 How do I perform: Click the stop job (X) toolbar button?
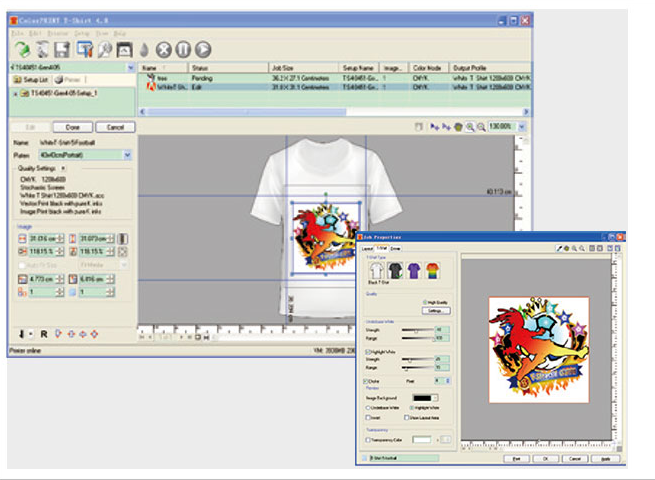pyautogui.click(x=164, y=49)
